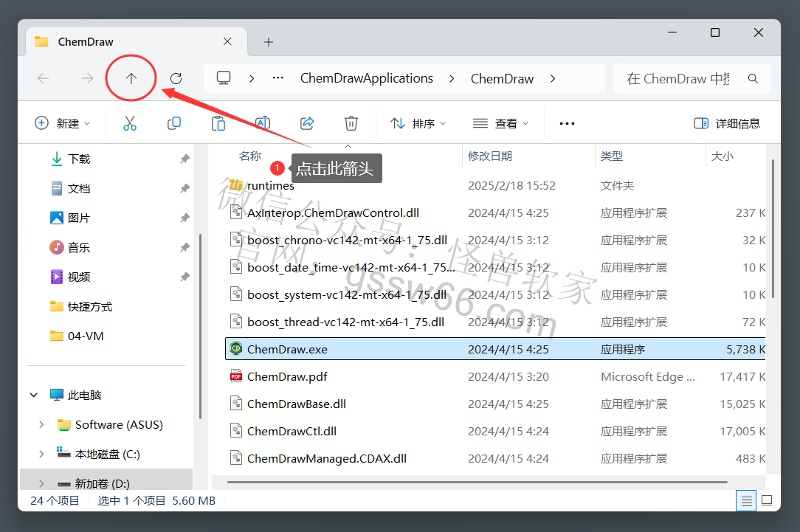Click the ChemDraw breadcrumb segment
800x532 pixels.
click(x=502, y=78)
